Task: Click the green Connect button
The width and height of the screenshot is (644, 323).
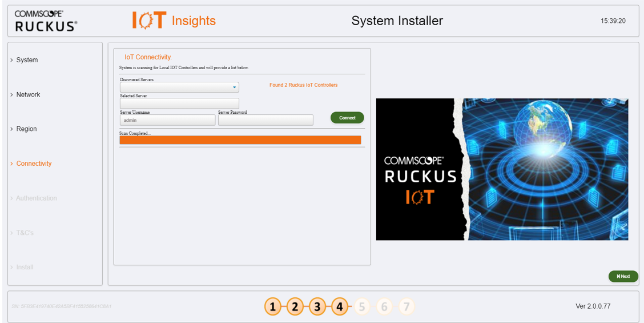Action: (347, 118)
